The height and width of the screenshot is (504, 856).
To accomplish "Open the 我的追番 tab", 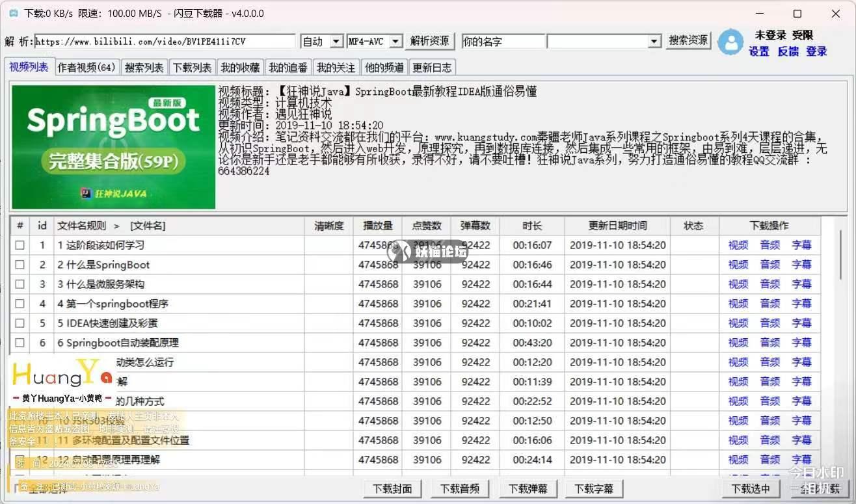I will pyautogui.click(x=288, y=67).
